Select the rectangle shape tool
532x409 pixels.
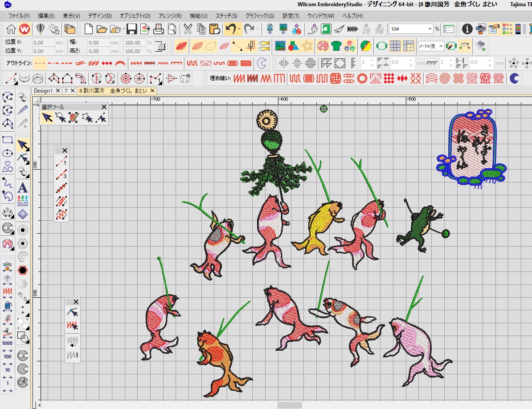[8, 140]
